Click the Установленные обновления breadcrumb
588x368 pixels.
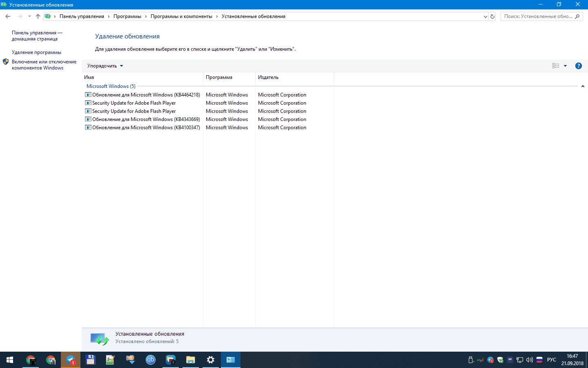tap(253, 16)
